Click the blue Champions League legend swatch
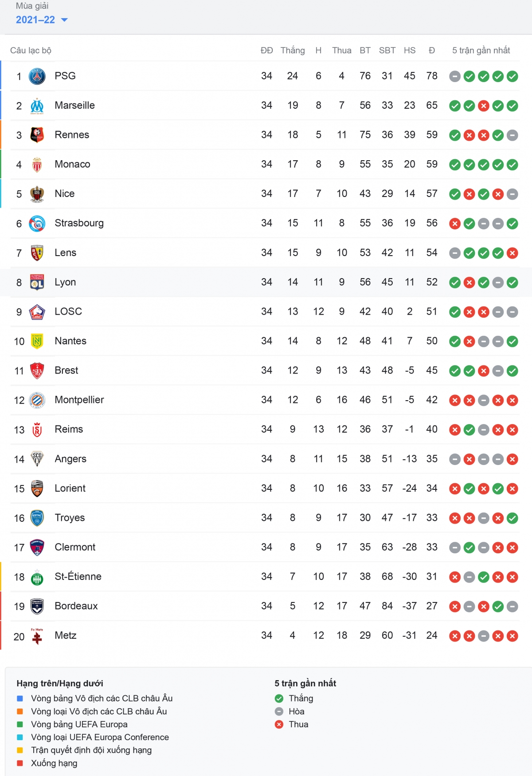The height and width of the screenshot is (776, 532). 20,698
